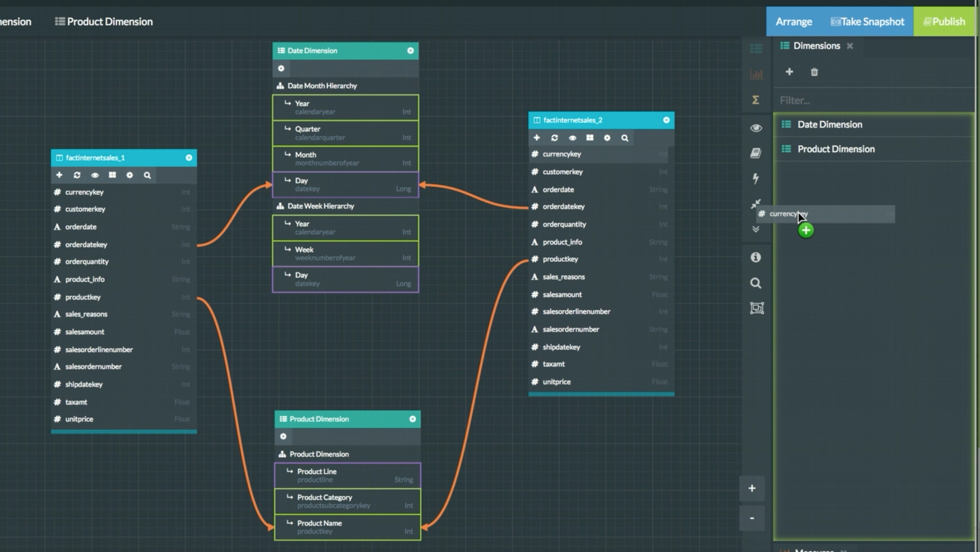
Task: Toggle visibility eye icon on factinternetsales_2
Action: (x=572, y=137)
